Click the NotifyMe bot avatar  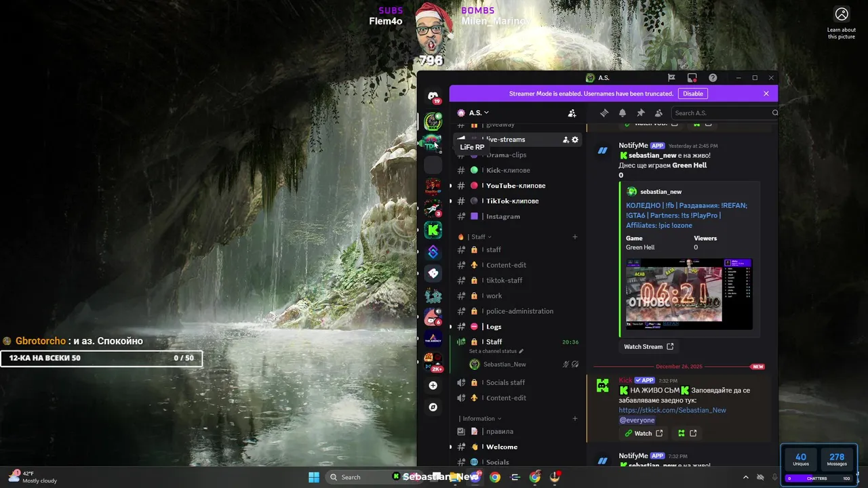[602, 150]
